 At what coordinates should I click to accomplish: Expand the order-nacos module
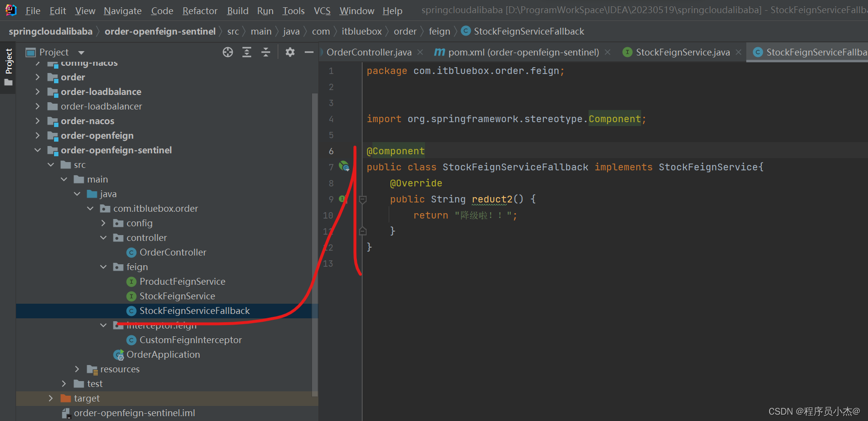coord(37,121)
